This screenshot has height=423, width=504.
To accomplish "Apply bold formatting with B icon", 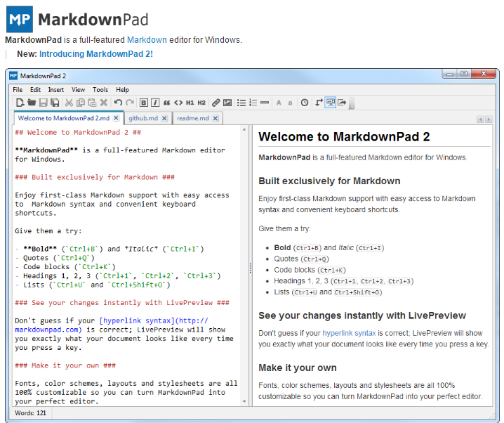I will tap(144, 103).
